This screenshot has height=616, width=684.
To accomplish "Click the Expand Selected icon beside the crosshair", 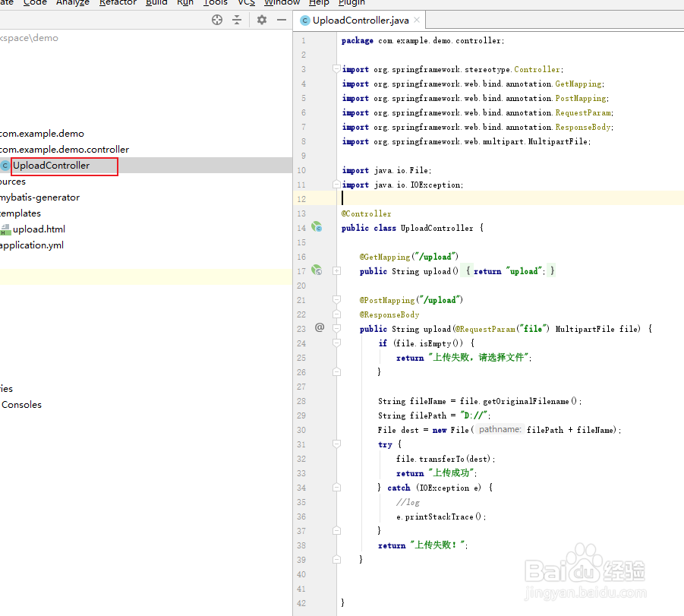I will pyautogui.click(x=238, y=21).
